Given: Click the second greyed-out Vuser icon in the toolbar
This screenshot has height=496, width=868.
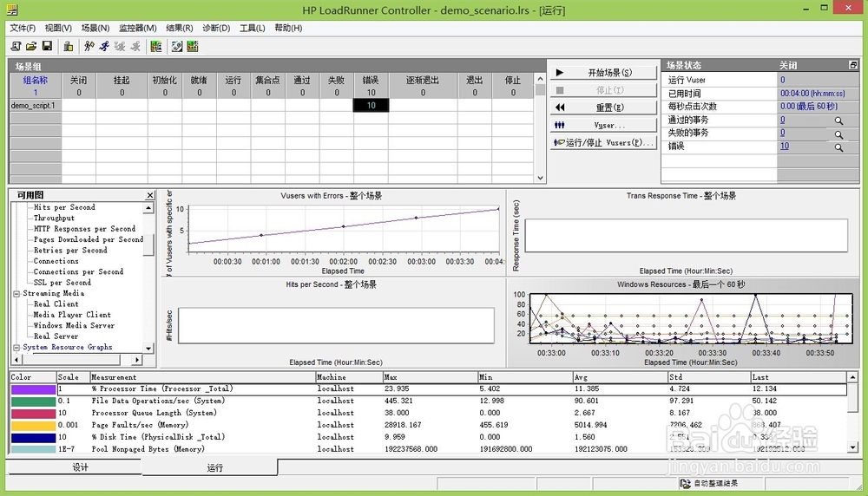Looking at the screenshot, I should tap(135, 47).
